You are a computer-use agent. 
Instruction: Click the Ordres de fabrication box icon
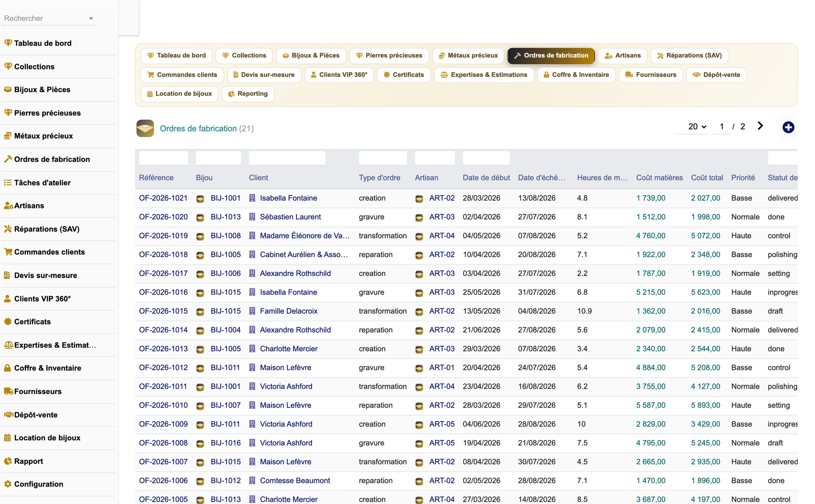click(145, 129)
